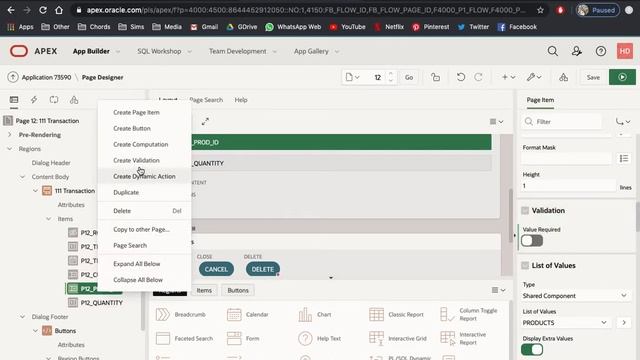Open the layout menu dropdown
This screenshot has height=360, width=640.
pyautogui.click(x=496, y=121)
